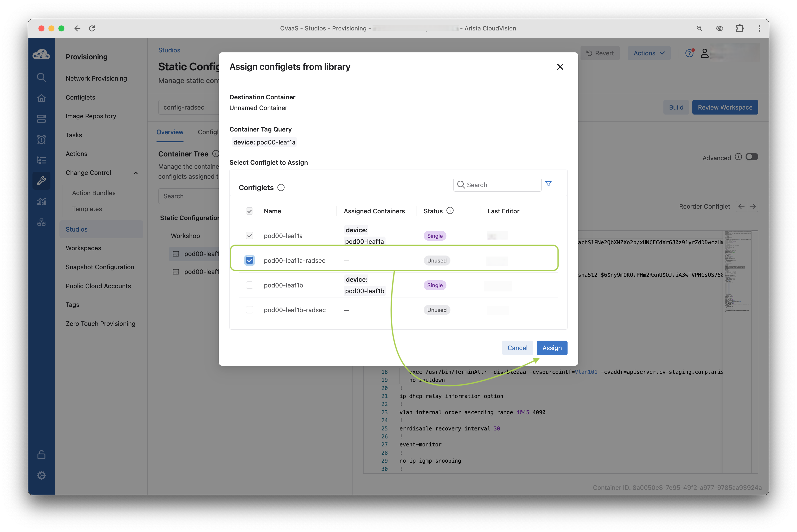Viewport: 797px width, 532px height.
Task: Click the settings gear icon in sidebar
Action: (41, 475)
